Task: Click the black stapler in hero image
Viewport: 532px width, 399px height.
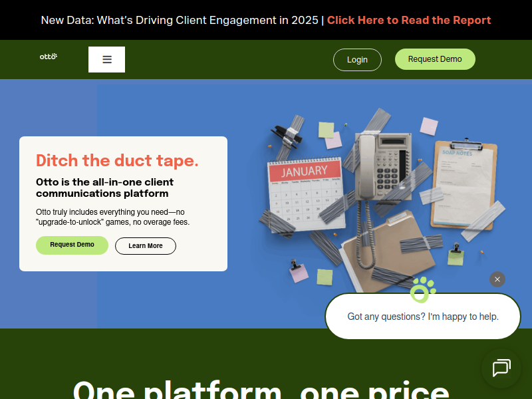Action: 287,135
